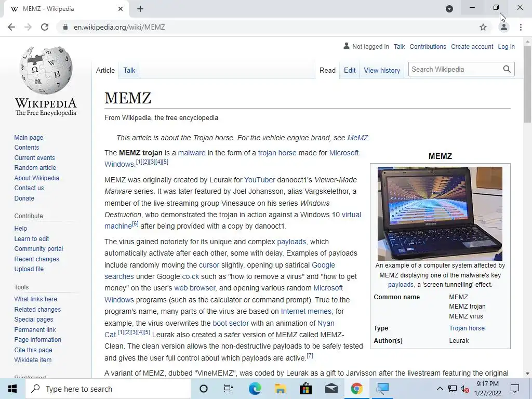Click the address bar URL
The width and height of the screenshot is (532, 399).
[119, 27]
